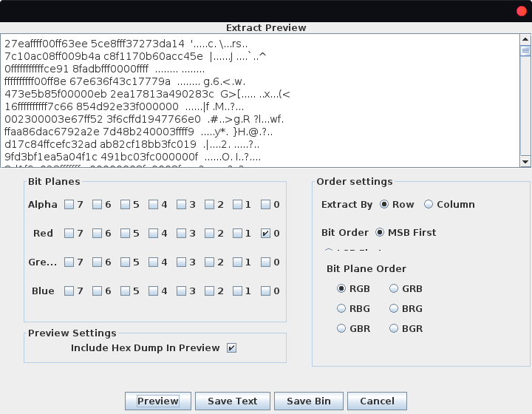Select Blue bit plane 0
532x414 pixels.
point(266,291)
